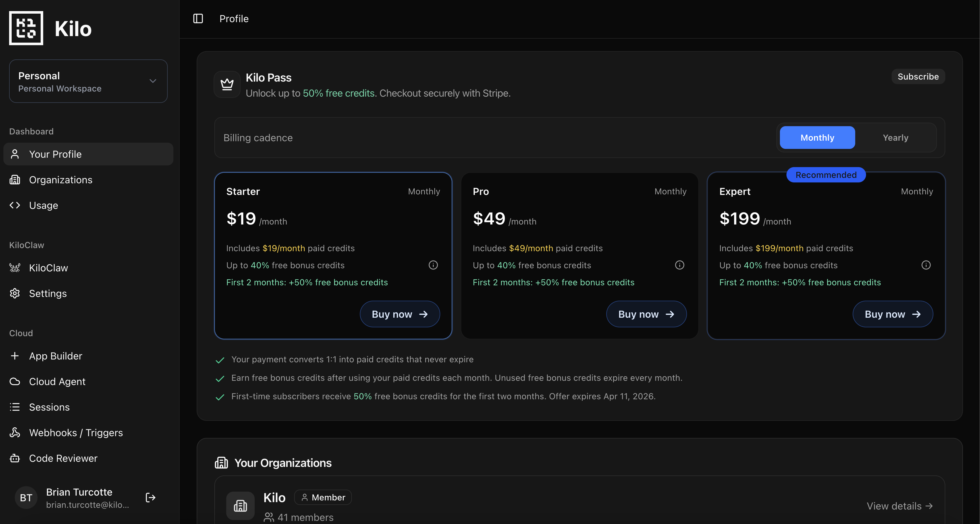The width and height of the screenshot is (980, 524).
Task: Switch billing cadence to Yearly
Action: [895, 137]
